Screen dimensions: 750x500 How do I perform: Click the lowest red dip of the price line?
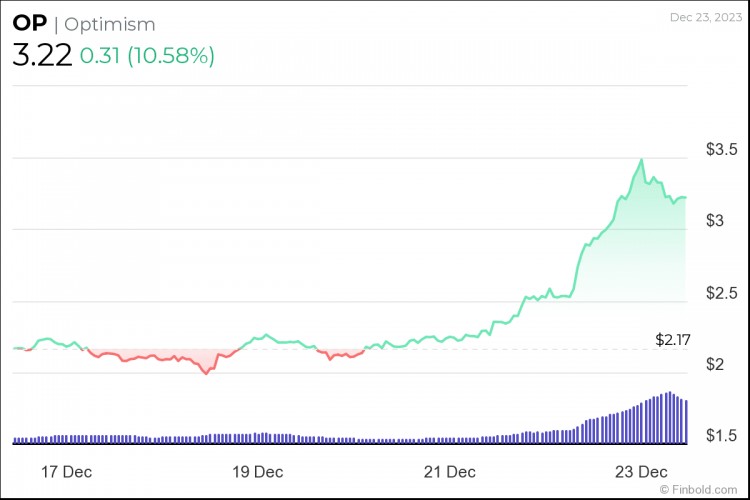click(x=206, y=373)
